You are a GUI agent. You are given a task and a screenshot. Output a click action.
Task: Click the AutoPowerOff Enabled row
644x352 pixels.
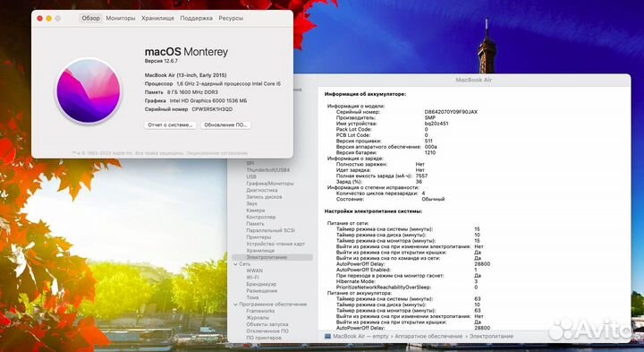click(x=407, y=270)
